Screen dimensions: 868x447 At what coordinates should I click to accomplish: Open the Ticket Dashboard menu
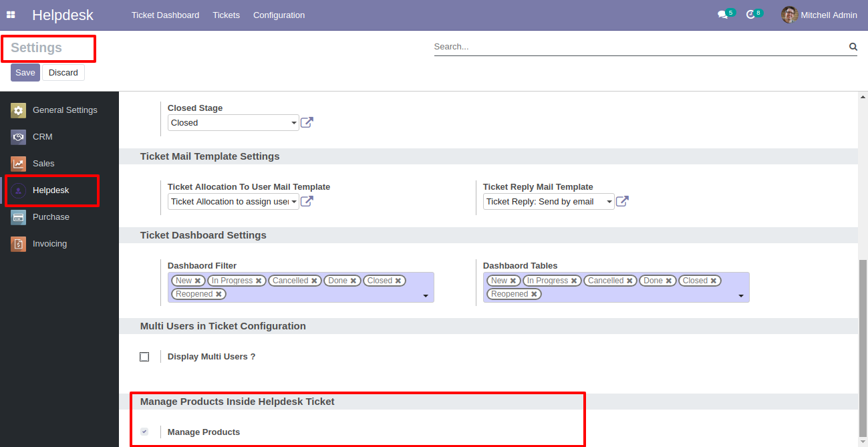point(165,15)
